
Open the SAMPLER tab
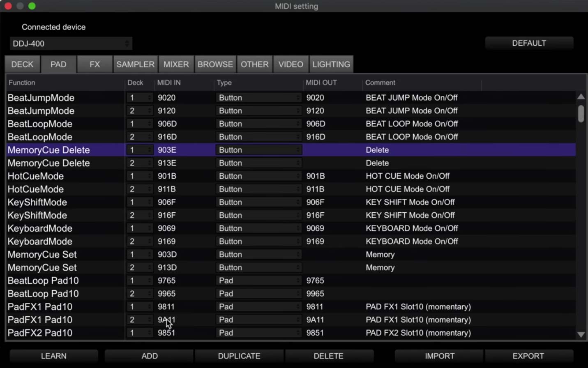click(x=135, y=64)
